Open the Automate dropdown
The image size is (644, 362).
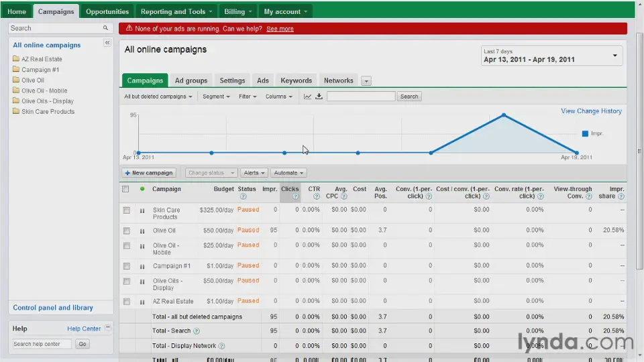pos(288,173)
